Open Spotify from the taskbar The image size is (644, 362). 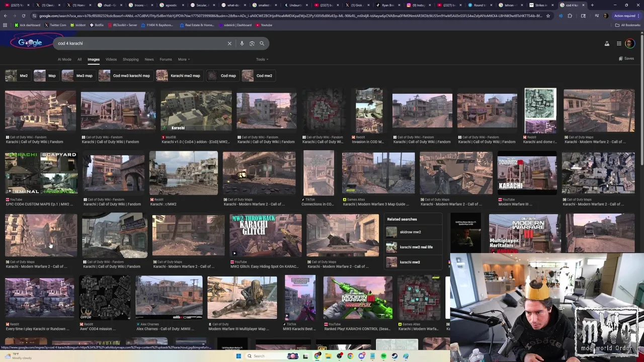point(383,356)
